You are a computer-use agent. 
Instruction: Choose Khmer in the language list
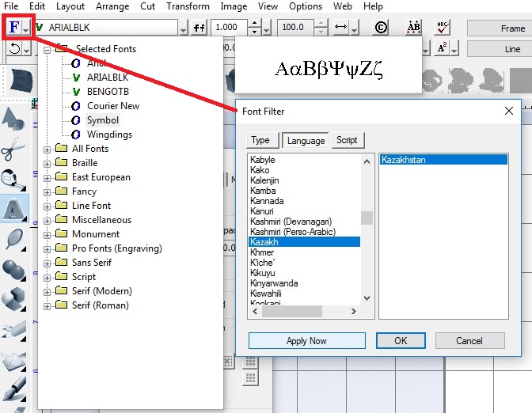262,252
